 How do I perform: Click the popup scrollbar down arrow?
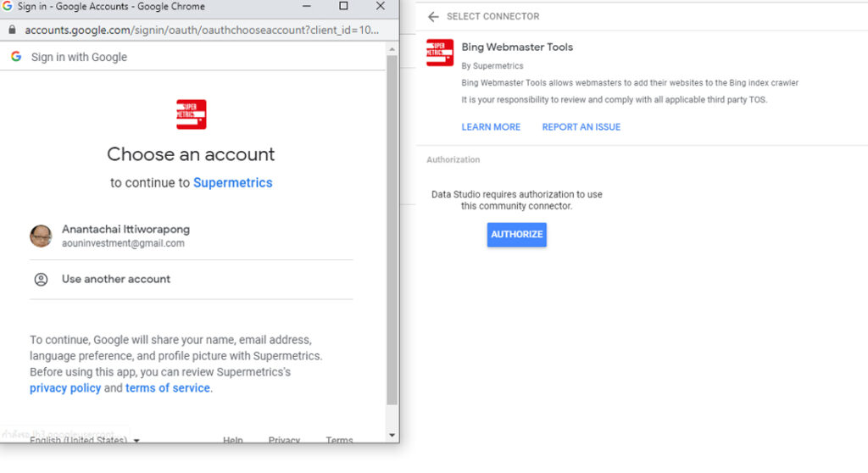[x=392, y=436]
